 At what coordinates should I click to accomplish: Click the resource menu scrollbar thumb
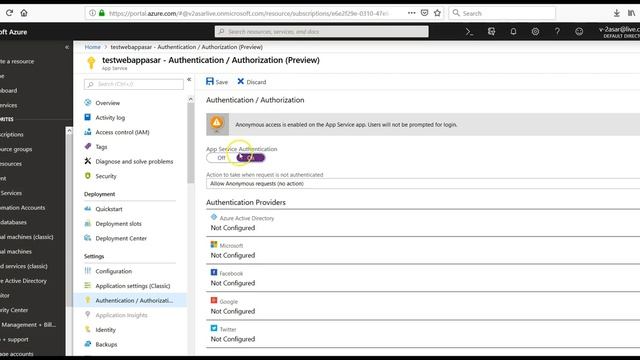point(191,143)
